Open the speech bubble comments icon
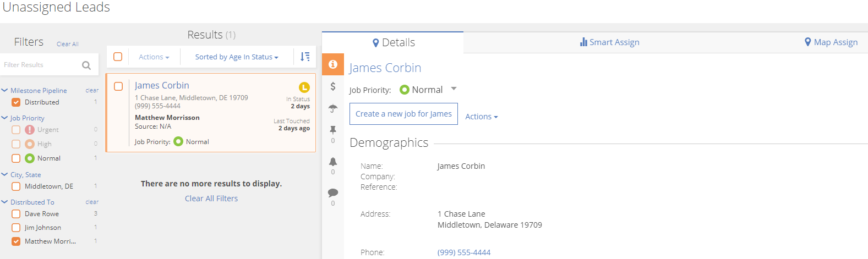This screenshot has width=868, height=259. coord(333,193)
